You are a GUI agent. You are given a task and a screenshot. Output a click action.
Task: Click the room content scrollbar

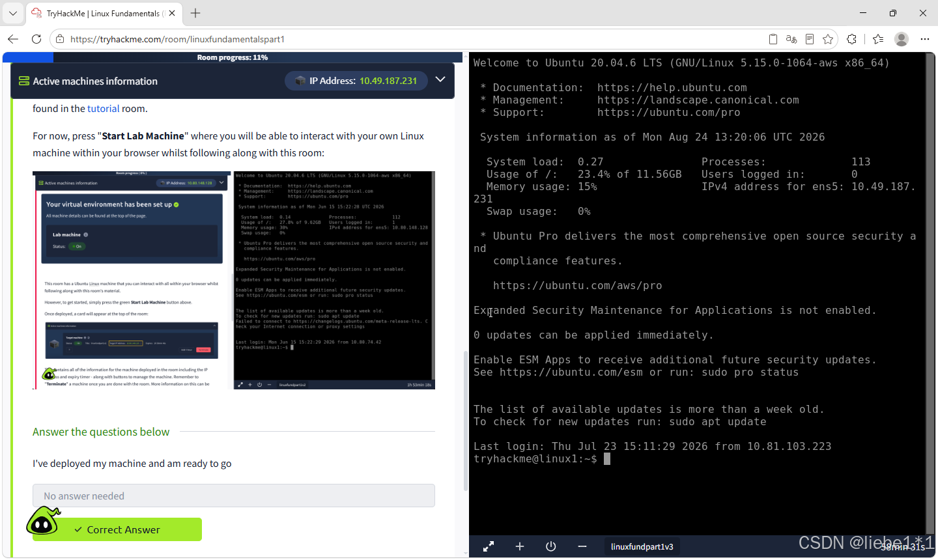click(x=465, y=421)
